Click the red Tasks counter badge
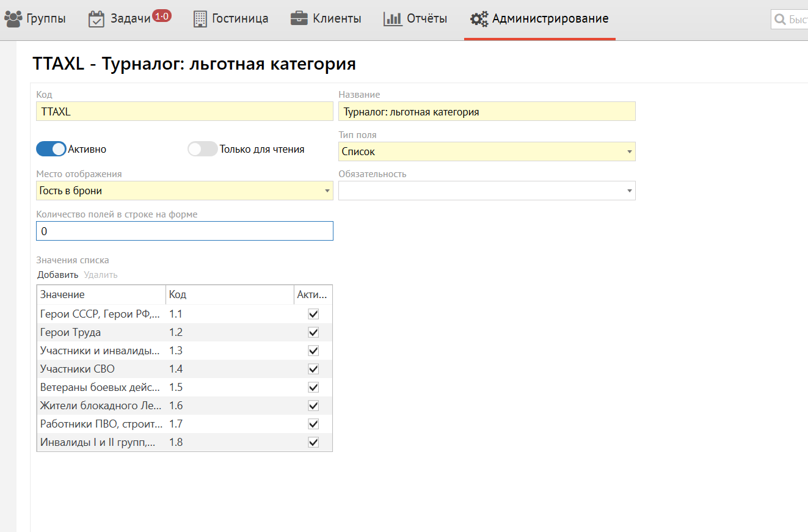Viewport: 808px width, 532px height. point(162,16)
